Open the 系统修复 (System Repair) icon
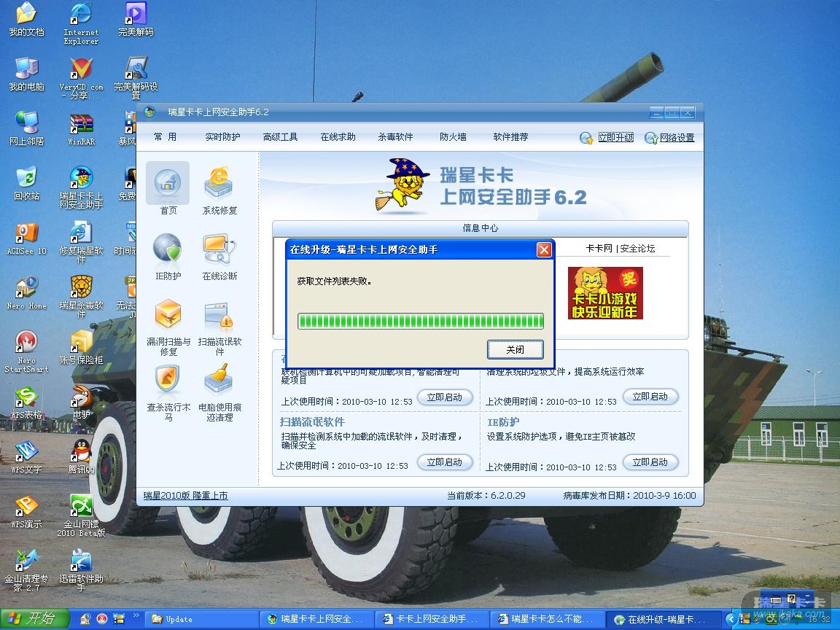Screen dimensions: 840x630 pyautogui.click(x=219, y=183)
